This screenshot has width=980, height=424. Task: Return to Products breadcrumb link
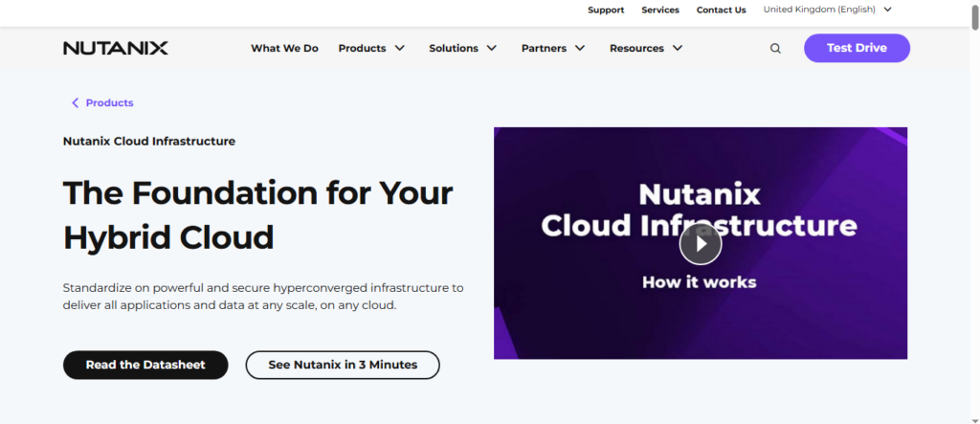[109, 102]
